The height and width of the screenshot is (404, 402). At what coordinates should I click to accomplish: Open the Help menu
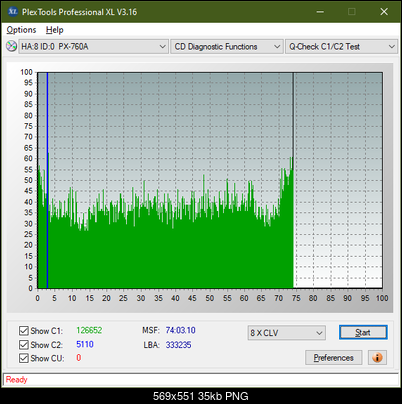pyautogui.click(x=54, y=30)
